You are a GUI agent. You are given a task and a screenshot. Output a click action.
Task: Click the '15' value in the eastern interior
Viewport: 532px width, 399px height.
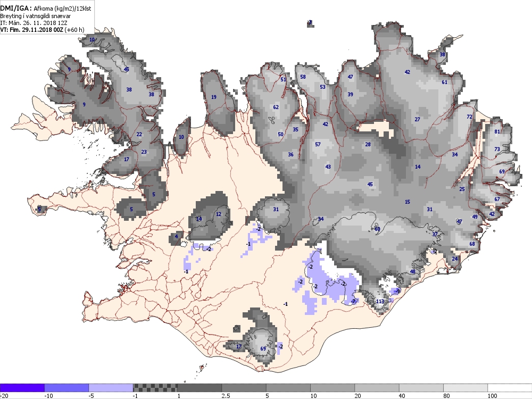coord(408,202)
